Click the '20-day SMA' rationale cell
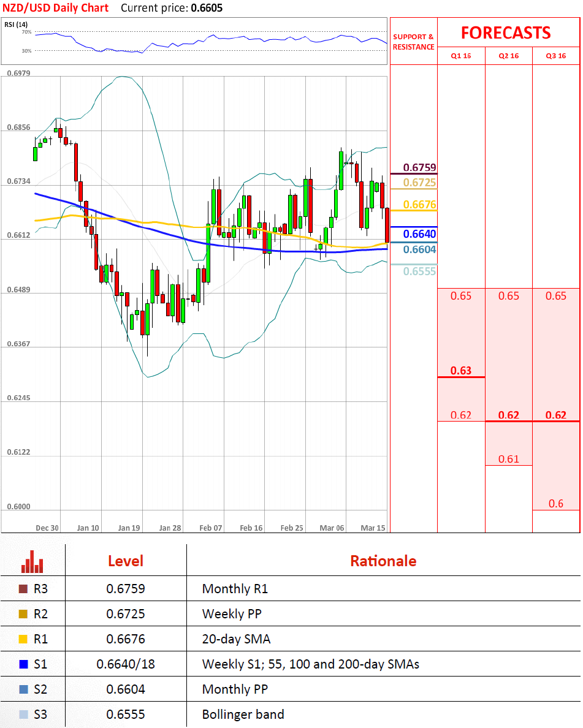The image size is (583, 728). pyautogui.click(x=236, y=639)
